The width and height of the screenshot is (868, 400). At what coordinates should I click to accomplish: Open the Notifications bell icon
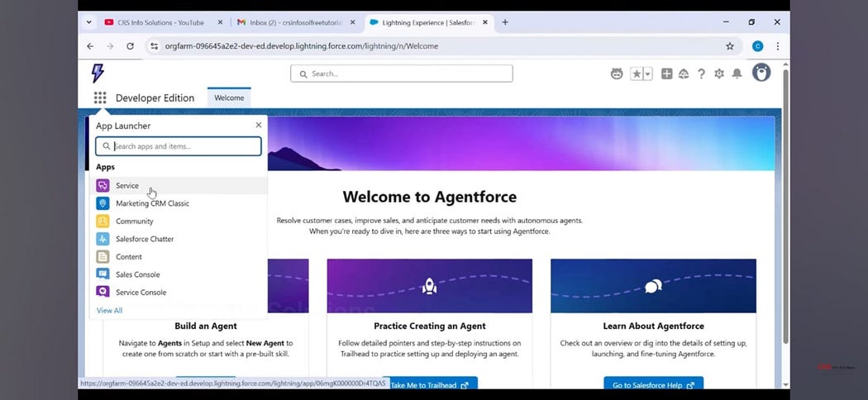(737, 74)
